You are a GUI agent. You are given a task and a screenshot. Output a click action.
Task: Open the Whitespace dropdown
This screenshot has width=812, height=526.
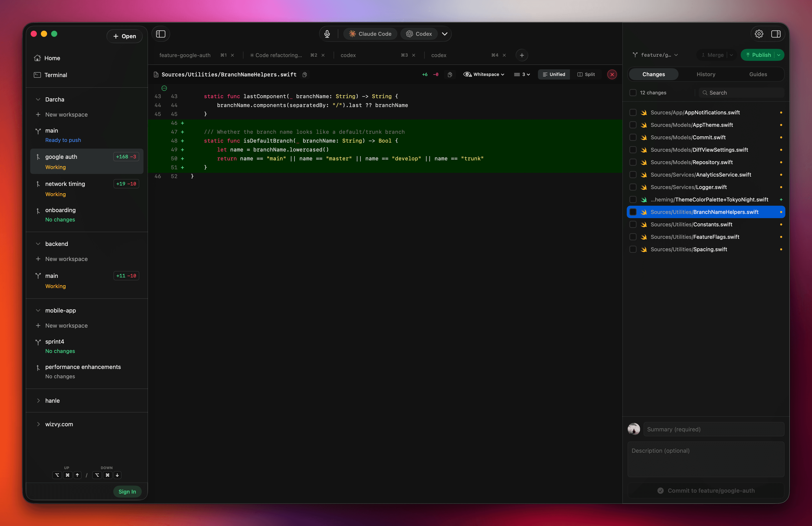[484, 74]
